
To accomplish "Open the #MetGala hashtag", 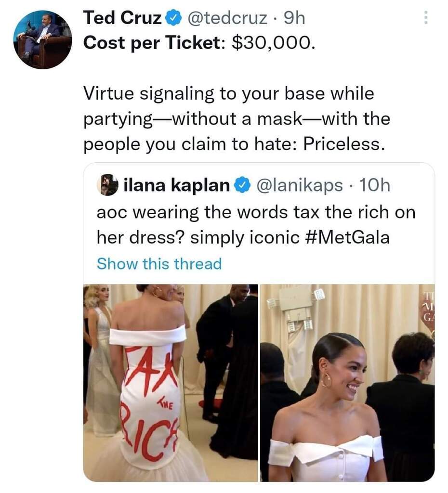I will 347,237.
